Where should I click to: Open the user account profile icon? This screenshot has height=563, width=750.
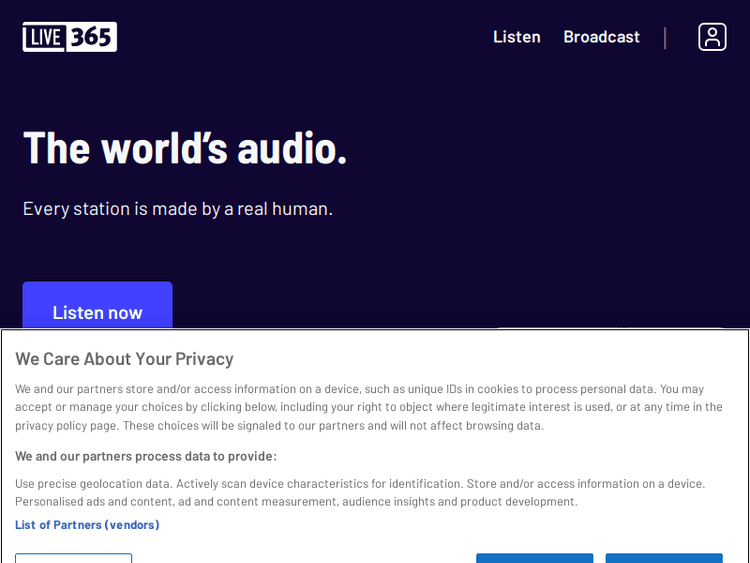coord(712,37)
